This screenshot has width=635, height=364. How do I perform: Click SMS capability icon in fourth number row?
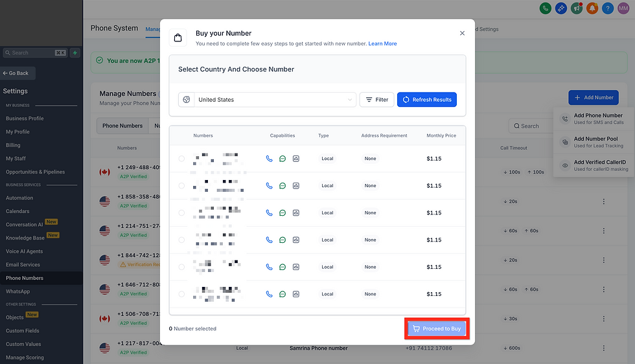pyautogui.click(x=283, y=240)
